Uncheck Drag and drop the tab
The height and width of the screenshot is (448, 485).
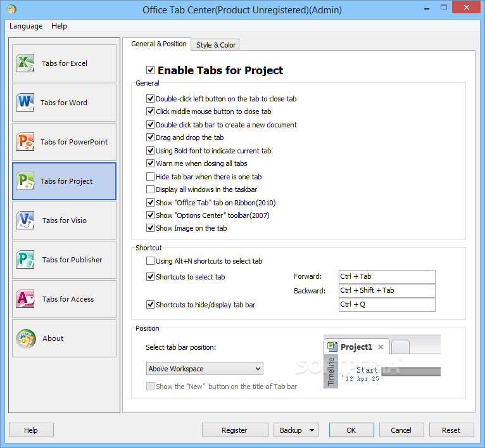pos(150,138)
